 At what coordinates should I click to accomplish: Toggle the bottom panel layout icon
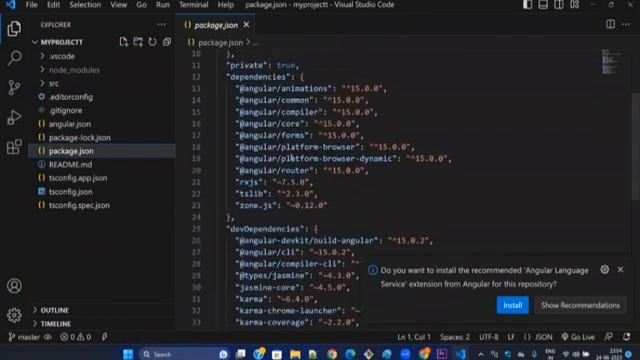[x=543, y=4]
